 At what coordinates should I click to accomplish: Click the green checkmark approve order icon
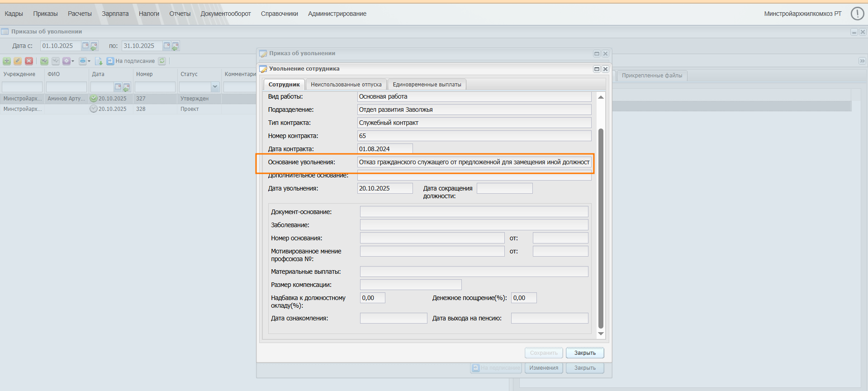pos(44,61)
